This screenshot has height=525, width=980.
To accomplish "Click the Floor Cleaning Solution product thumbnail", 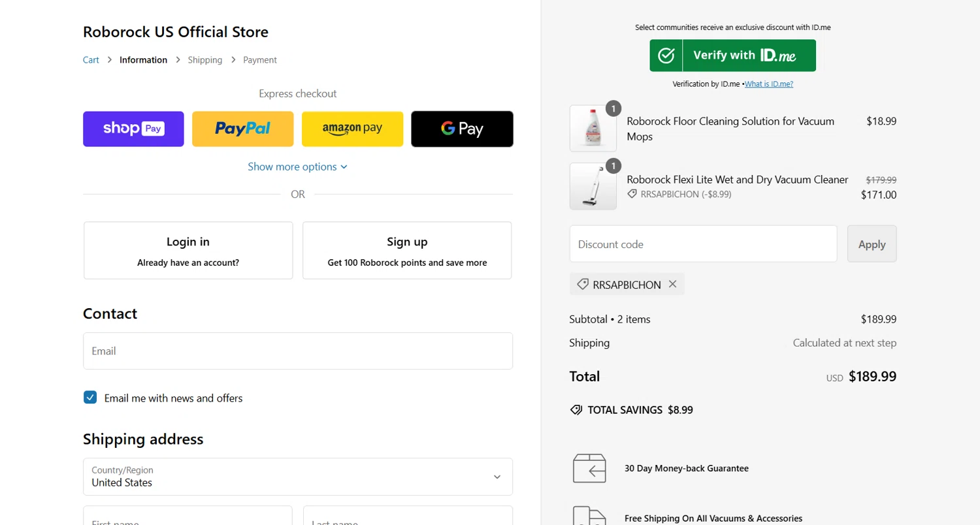I will [593, 129].
